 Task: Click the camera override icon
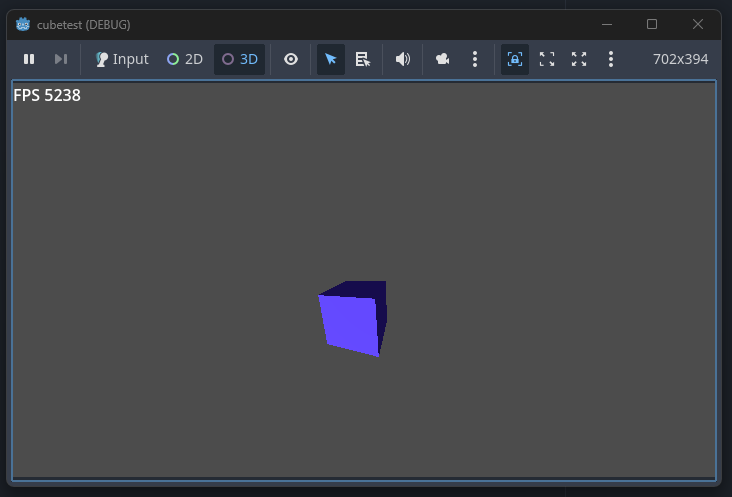pos(442,59)
